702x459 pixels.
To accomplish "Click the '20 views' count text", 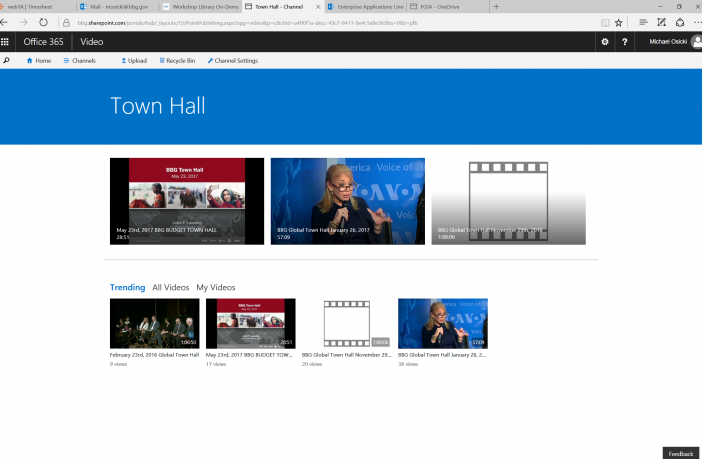I will tap(312, 364).
